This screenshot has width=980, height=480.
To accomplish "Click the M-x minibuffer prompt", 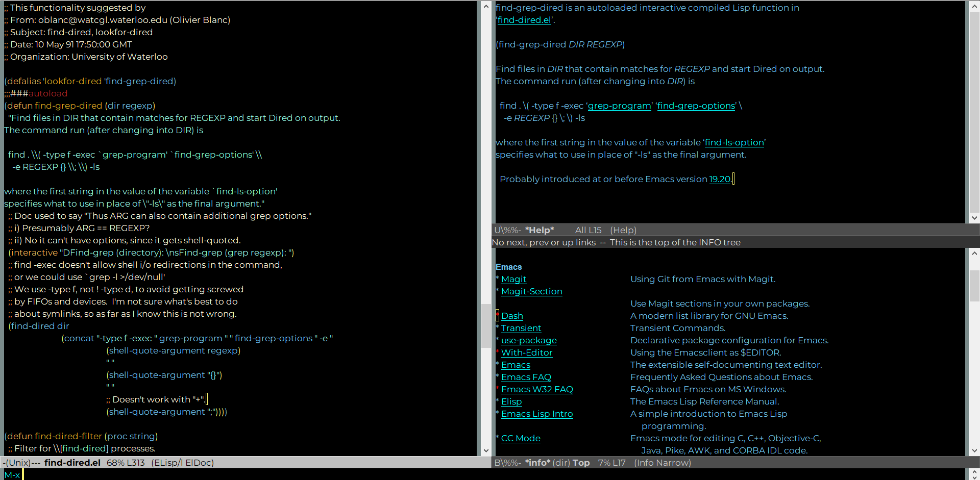I will [x=12, y=475].
